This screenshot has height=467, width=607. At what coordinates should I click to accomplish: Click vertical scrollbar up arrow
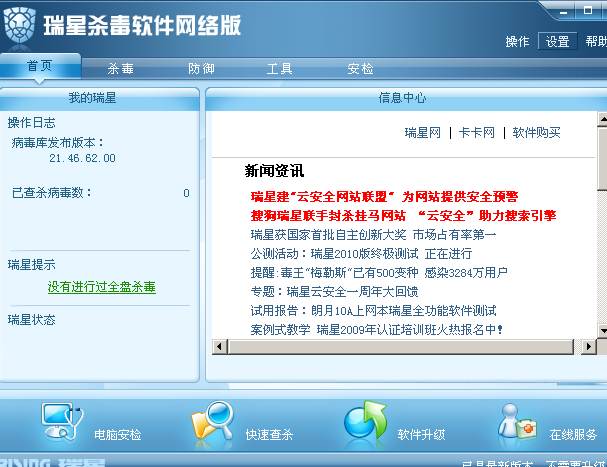pyautogui.click(x=603, y=119)
